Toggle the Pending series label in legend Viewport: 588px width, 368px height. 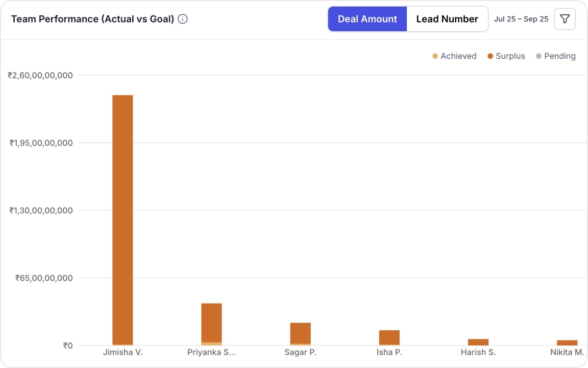point(559,56)
